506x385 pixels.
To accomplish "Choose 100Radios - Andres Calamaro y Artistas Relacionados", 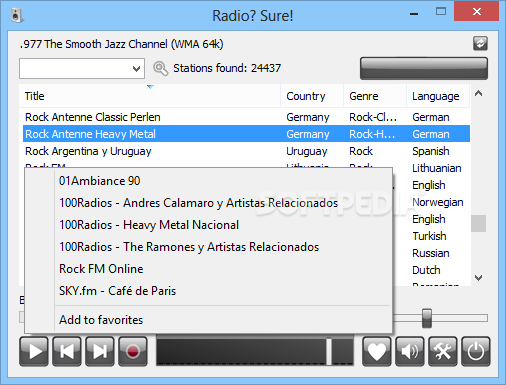I will pos(208,203).
